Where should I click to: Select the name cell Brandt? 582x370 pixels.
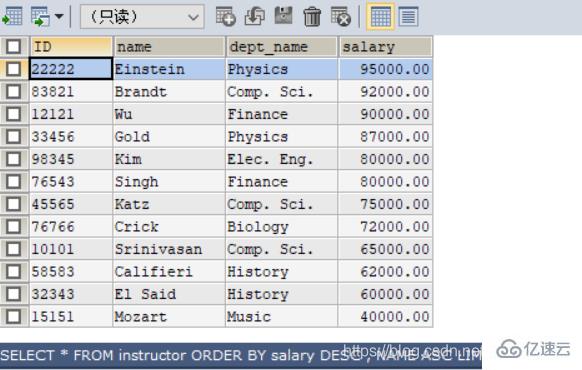[169, 92]
